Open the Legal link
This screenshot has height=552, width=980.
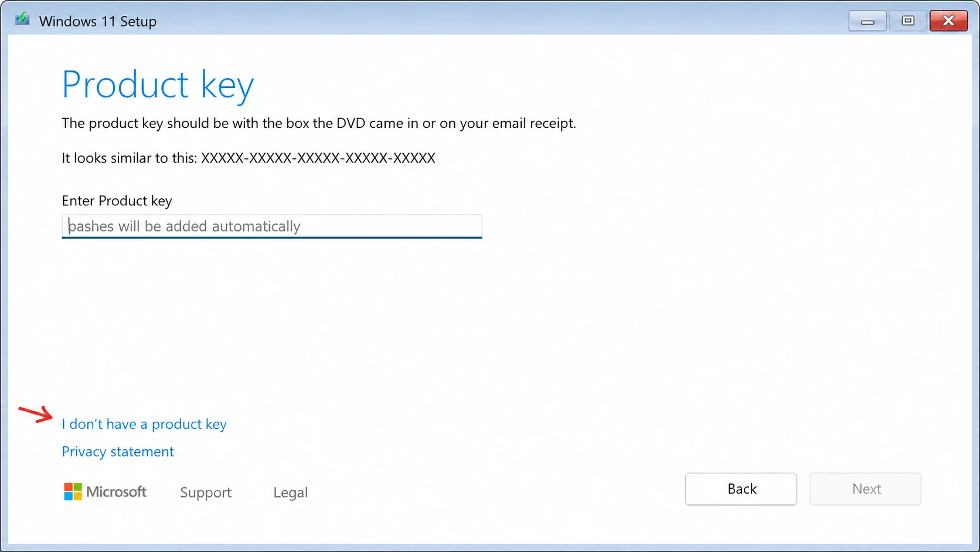coord(290,492)
